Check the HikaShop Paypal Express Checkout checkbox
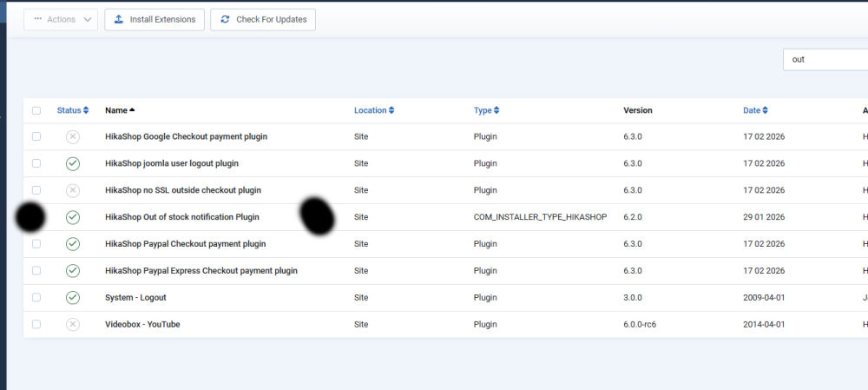The image size is (868, 390). point(36,270)
